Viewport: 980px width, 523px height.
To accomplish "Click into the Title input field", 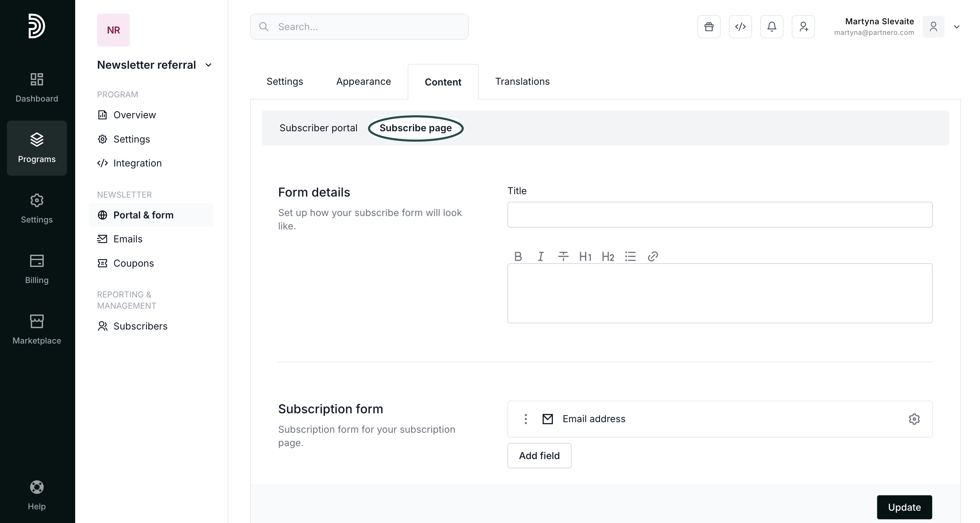I will pos(719,215).
